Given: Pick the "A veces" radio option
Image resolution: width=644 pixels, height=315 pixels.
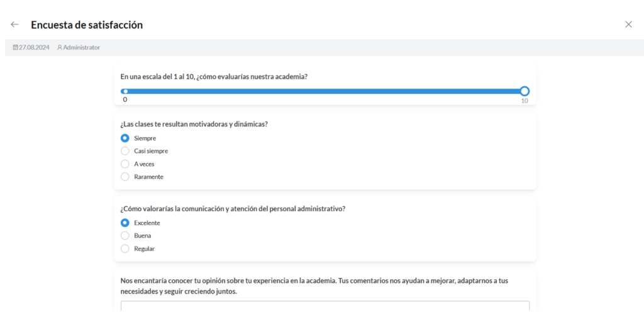Looking at the screenshot, I should 125,163.
